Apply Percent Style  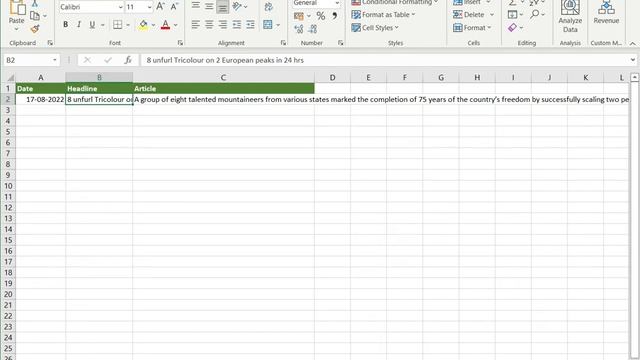pos(321,16)
